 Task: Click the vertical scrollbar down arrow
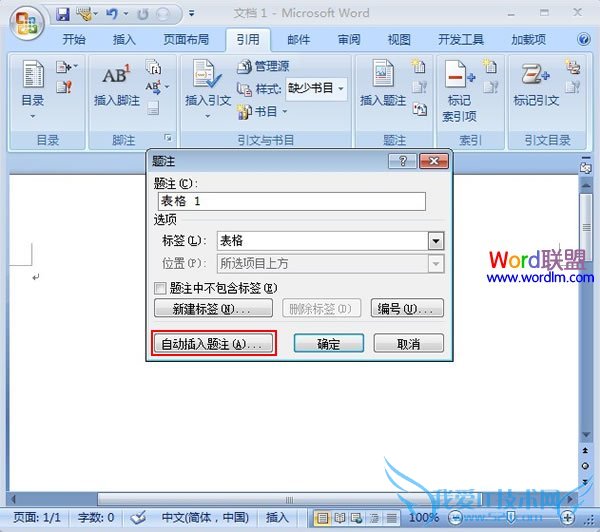586,435
